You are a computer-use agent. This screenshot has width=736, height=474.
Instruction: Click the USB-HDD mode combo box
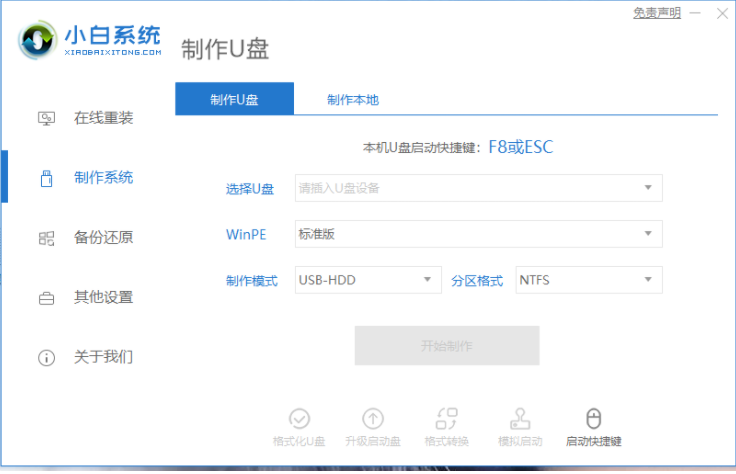click(368, 280)
